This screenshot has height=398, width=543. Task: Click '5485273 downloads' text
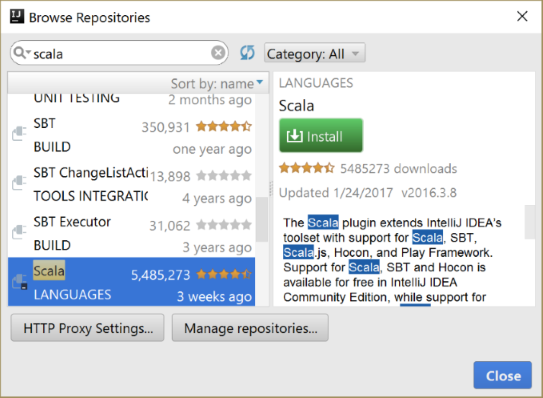399,168
